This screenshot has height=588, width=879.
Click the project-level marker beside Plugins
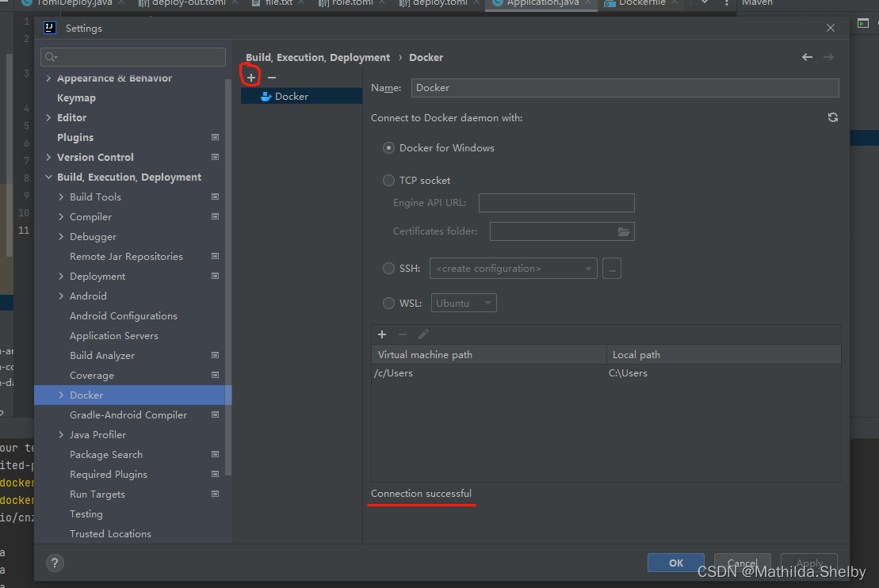pyautogui.click(x=215, y=137)
